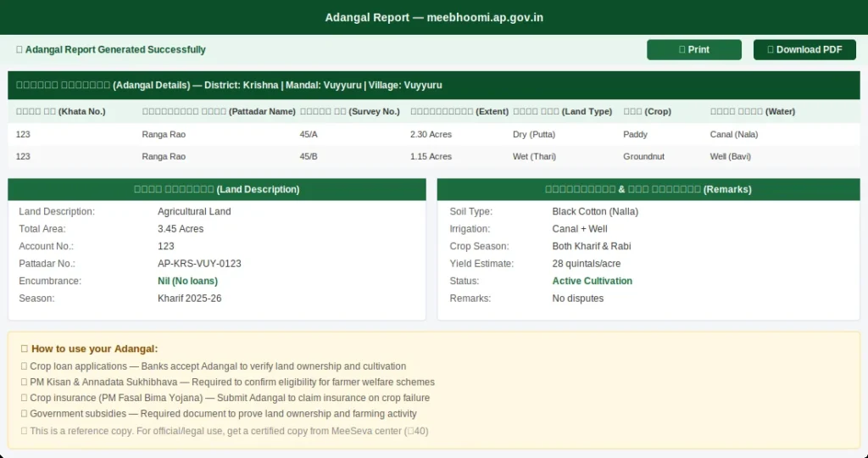Select the Total Area 3.45 Acres value
The width and height of the screenshot is (868, 458).
pos(181,229)
